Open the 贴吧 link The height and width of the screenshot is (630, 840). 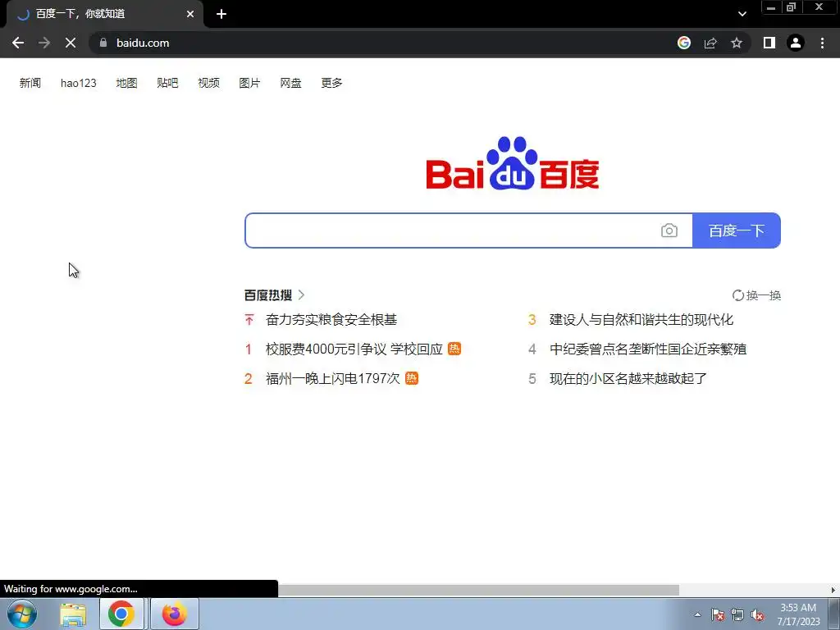click(x=167, y=83)
